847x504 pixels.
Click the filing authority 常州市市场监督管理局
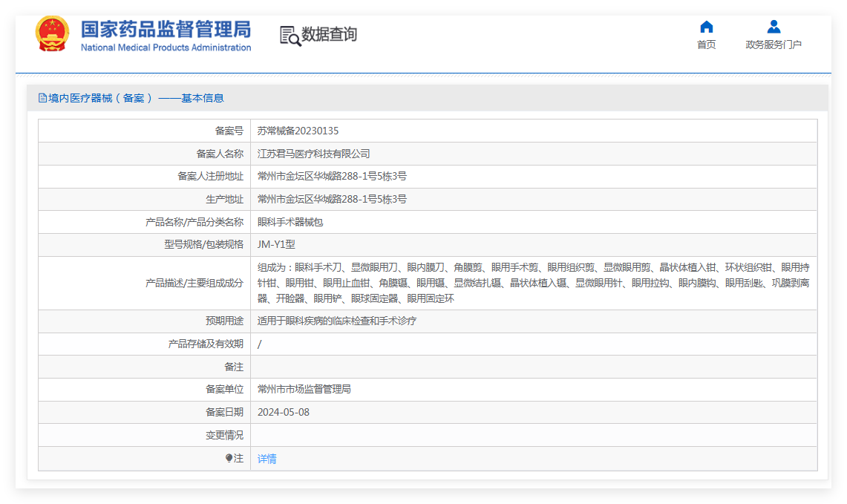(304, 389)
